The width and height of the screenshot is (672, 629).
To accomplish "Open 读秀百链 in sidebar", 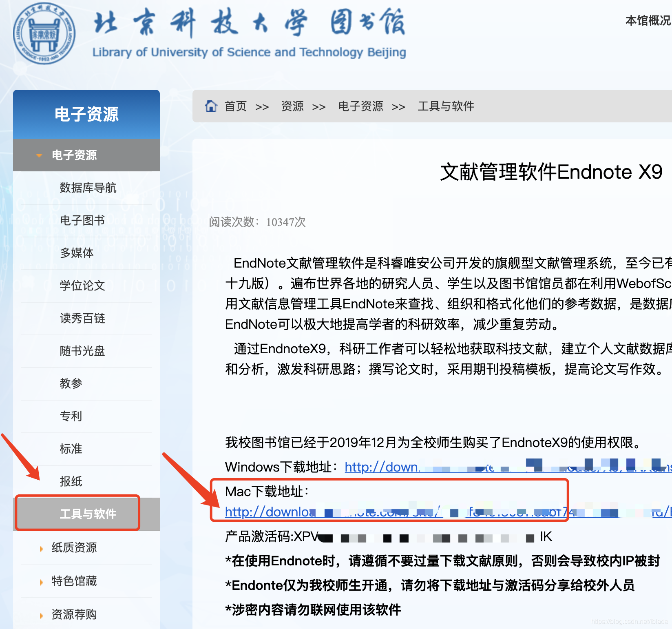I will (x=82, y=318).
